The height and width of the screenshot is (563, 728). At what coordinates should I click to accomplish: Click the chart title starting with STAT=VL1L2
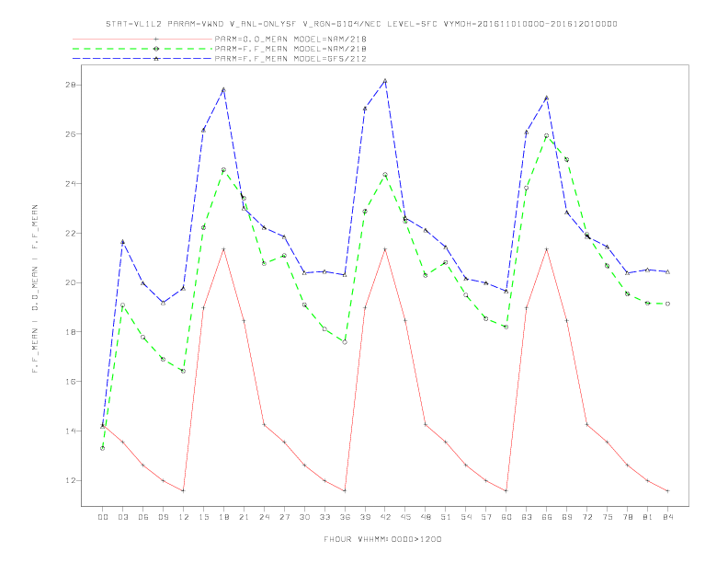pyautogui.click(x=361, y=24)
